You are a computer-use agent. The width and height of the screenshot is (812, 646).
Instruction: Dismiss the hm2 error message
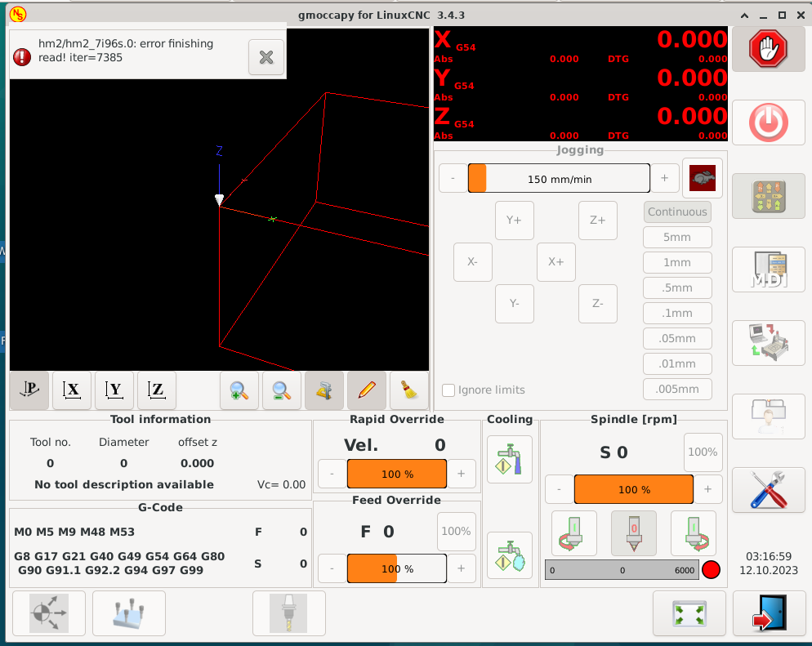click(x=266, y=57)
